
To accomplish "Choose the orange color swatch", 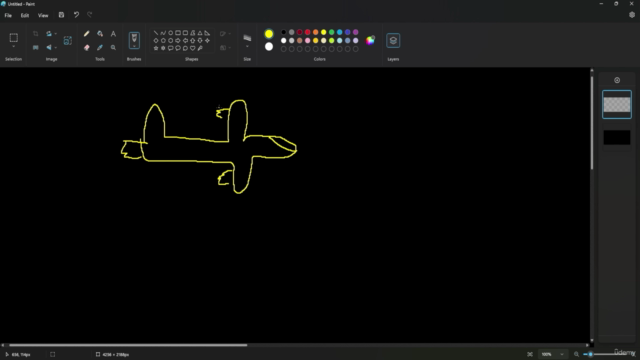I will tap(316, 32).
